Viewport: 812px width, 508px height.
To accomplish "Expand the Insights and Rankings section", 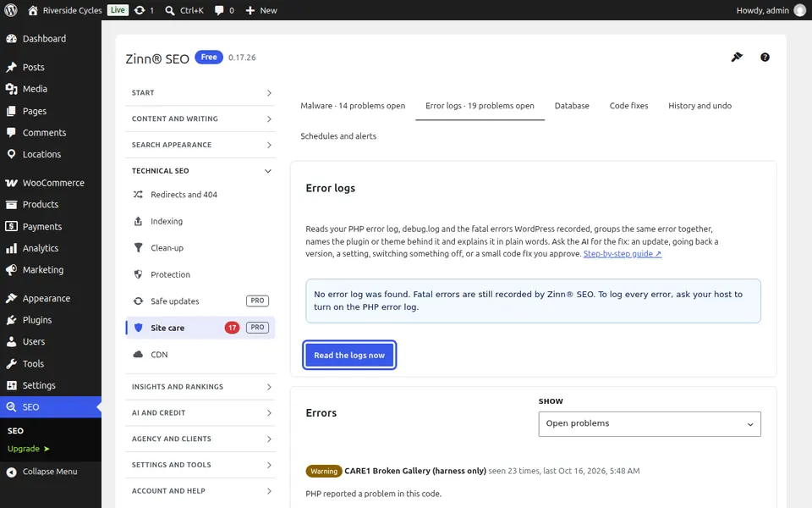I will click(200, 387).
